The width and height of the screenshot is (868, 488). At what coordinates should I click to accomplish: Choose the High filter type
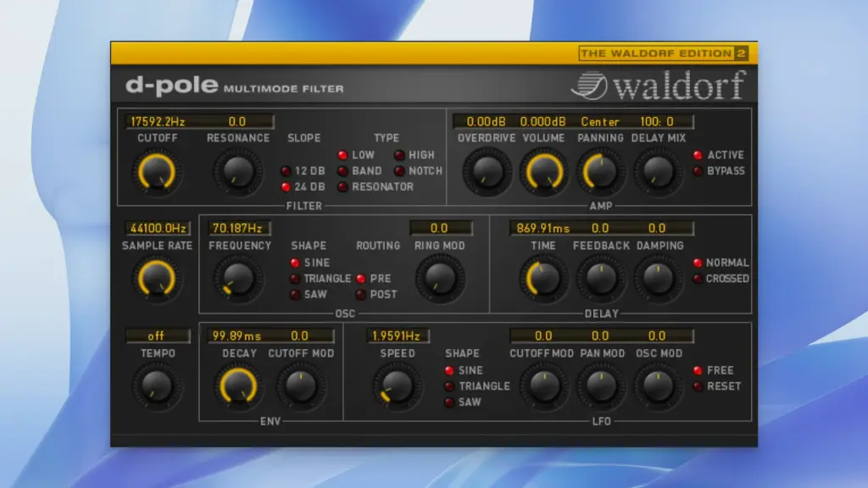click(399, 155)
